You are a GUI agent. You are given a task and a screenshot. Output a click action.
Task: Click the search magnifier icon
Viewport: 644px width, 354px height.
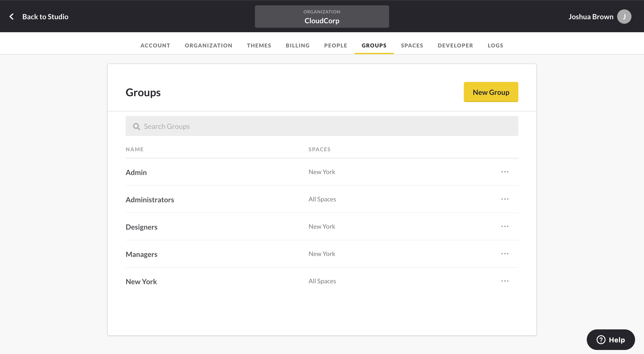pos(136,126)
